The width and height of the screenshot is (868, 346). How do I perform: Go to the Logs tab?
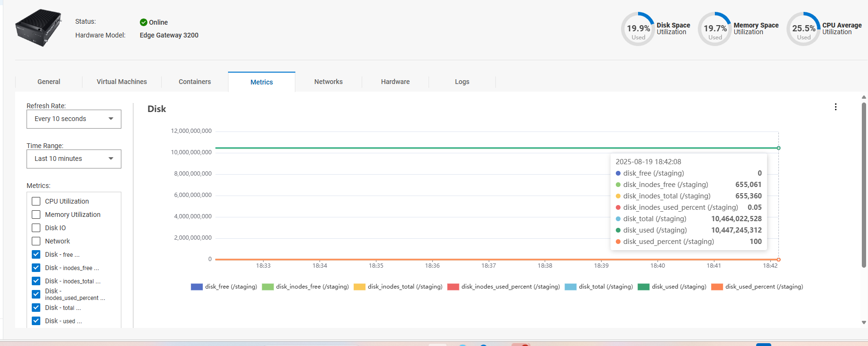click(462, 82)
